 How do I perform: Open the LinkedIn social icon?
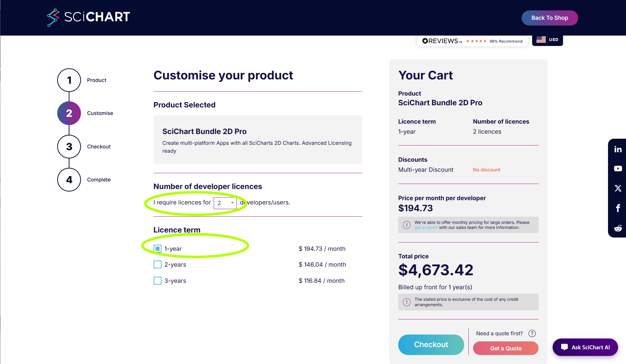[x=618, y=149]
